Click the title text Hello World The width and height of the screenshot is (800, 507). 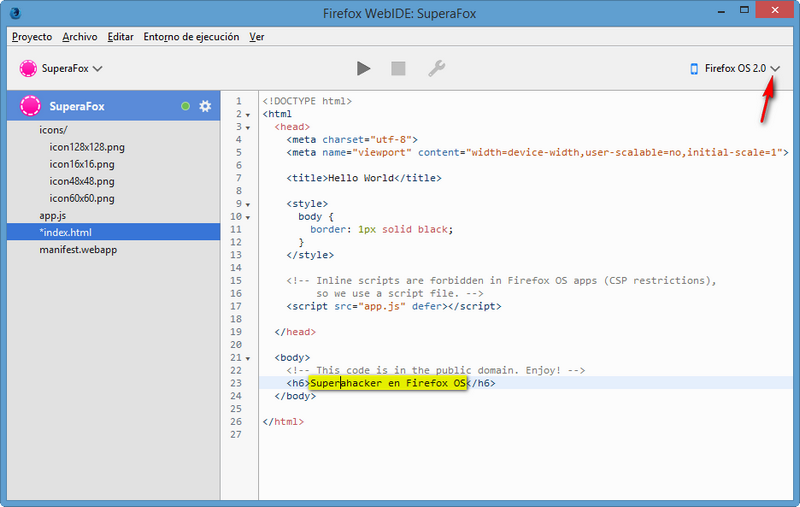[x=361, y=178]
